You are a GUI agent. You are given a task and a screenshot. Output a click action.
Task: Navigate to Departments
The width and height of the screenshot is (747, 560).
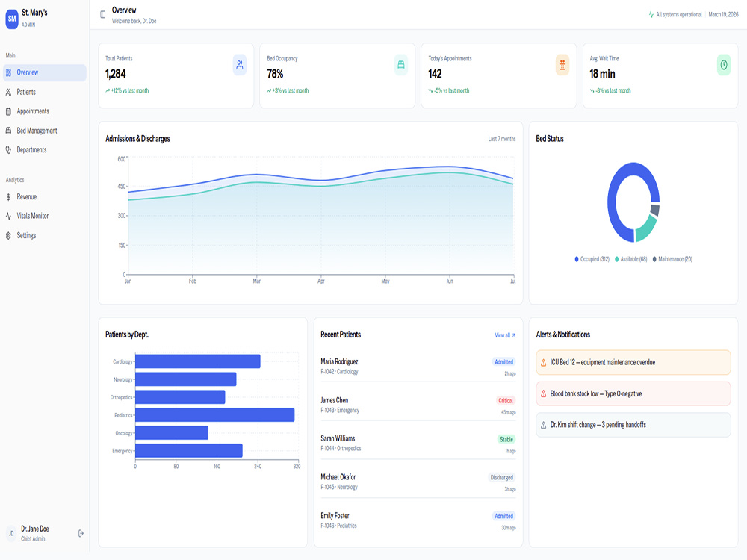(45, 150)
